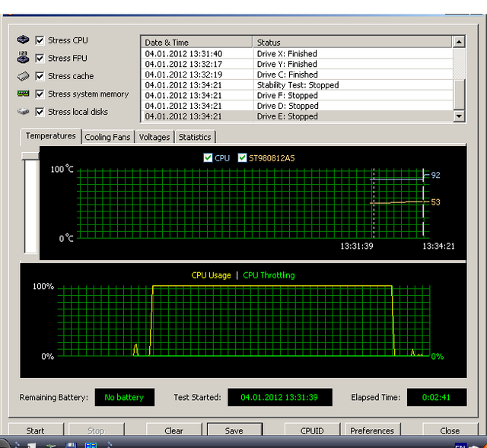
Task: Click the cache chip icon beside Stress cache
Action: (x=23, y=76)
